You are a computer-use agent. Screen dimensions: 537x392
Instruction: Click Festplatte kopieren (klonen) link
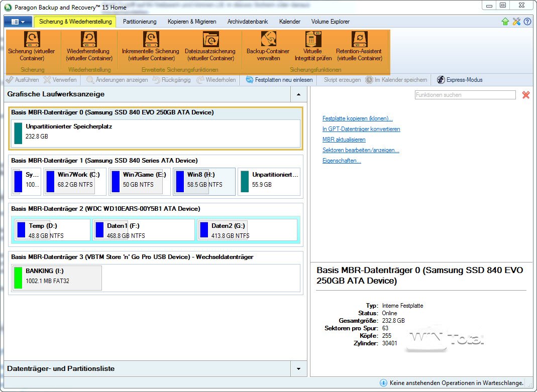tap(357, 119)
